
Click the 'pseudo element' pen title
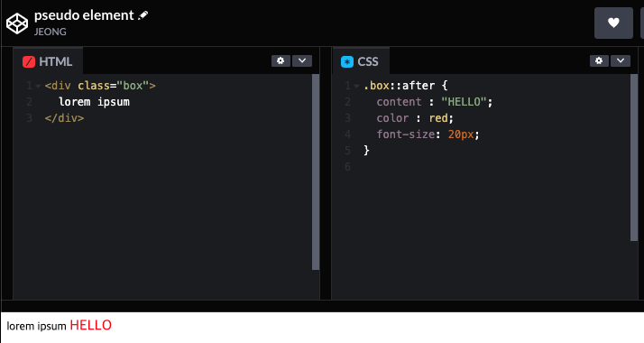click(84, 15)
